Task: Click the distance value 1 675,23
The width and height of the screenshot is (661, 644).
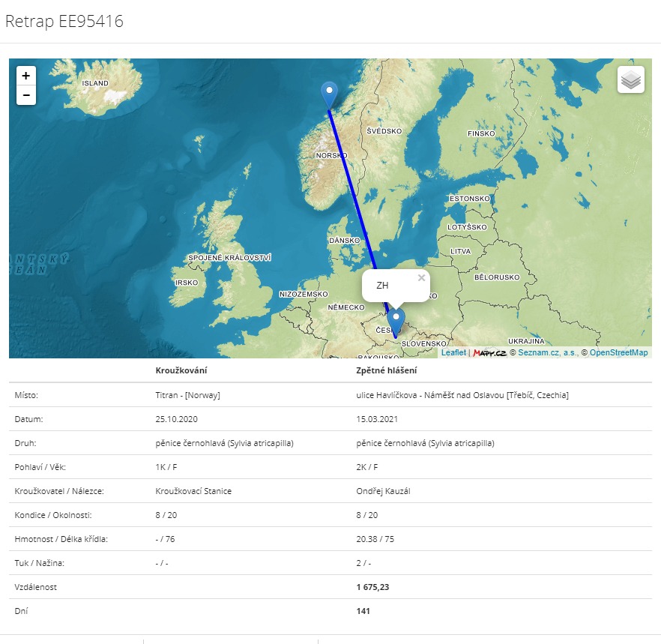Action: coord(372,587)
